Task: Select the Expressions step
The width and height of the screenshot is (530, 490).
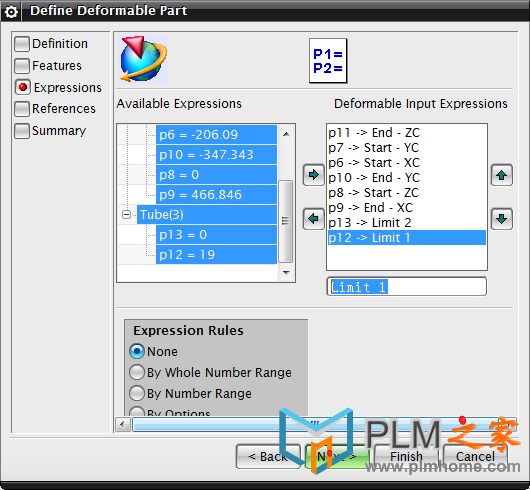Action: [x=58, y=88]
